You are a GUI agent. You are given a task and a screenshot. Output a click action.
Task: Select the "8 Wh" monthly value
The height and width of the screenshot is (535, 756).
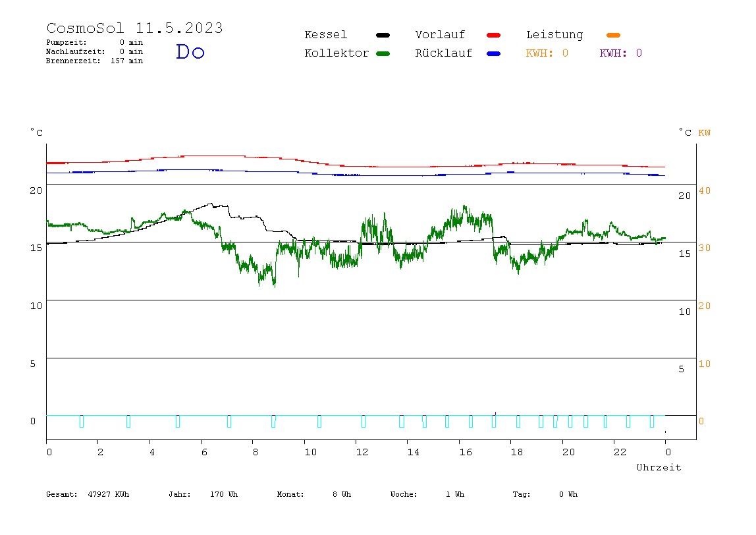tap(342, 494)
